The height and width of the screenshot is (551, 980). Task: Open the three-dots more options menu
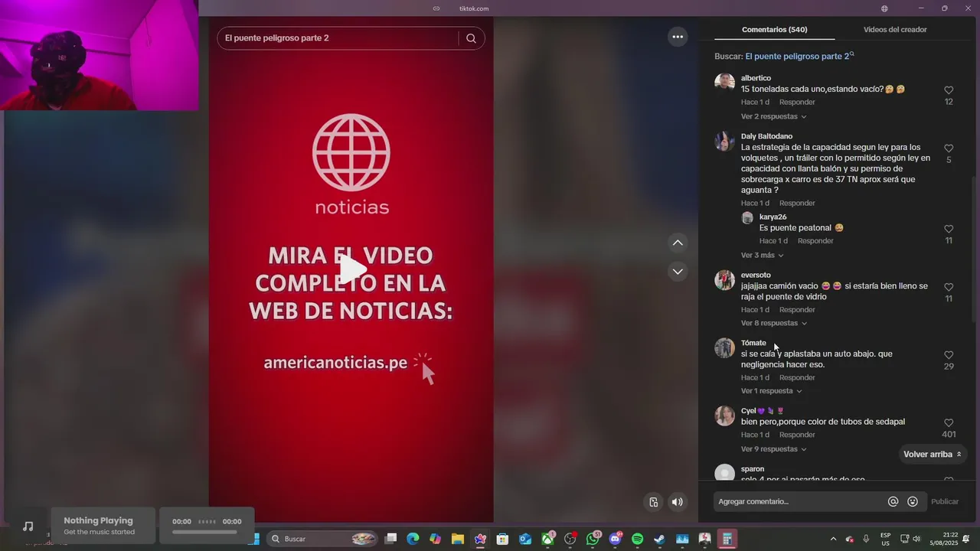click(x=678, y=37)
